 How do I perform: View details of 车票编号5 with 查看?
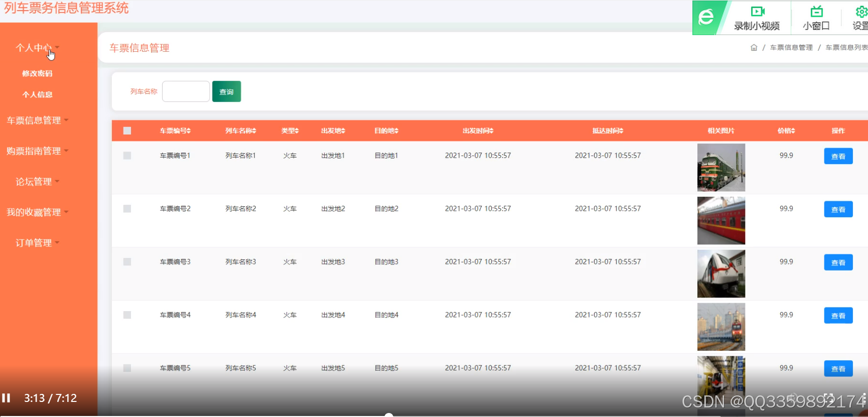click(x=838, y=369)
